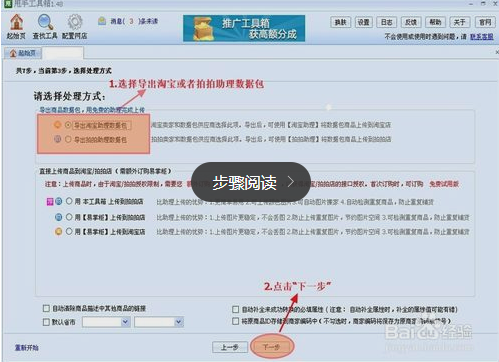Click the orange Taobao icon beside 导出淘宝助理数据包
This screenshot has height=362, width=499.
coord(58,125)
